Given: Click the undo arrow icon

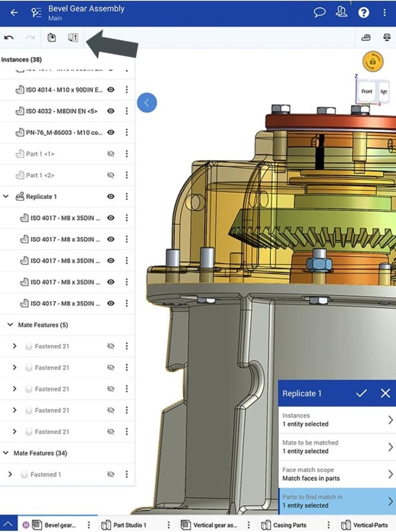Looking at the screenshot, I should [x=9, y=38].
